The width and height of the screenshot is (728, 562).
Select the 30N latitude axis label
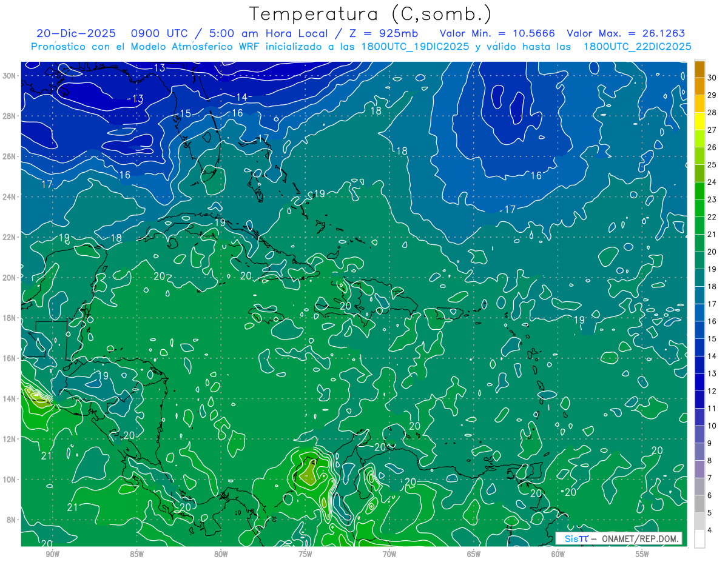9,76
